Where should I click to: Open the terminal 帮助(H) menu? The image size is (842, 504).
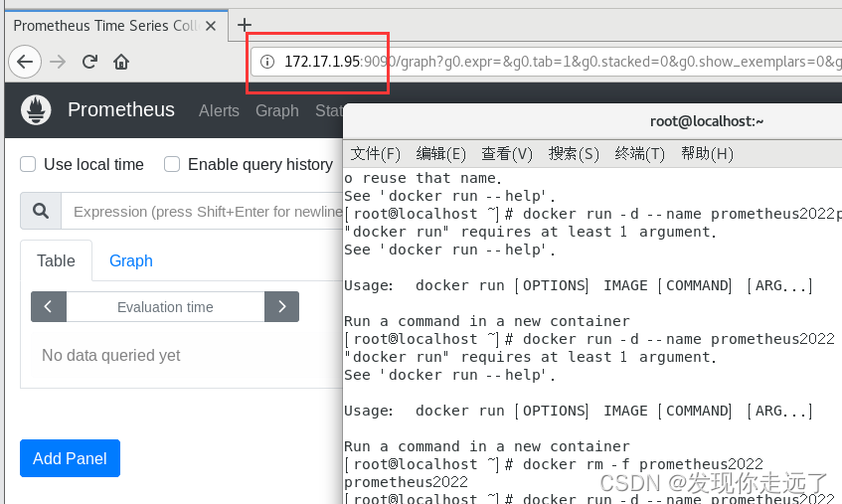point(707,154)
